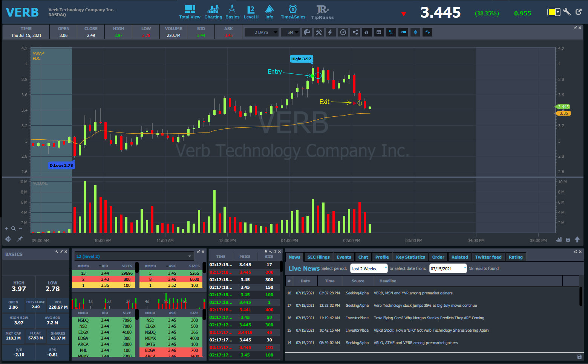Click the news list vertical scrollbar
The image size is (588, 364).
coord(581,296)
